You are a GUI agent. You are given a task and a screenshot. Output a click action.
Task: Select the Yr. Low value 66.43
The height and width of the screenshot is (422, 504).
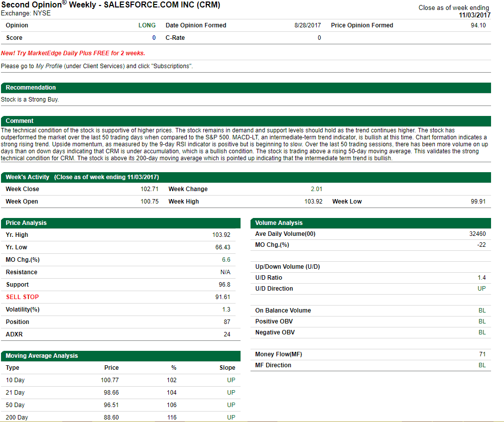click(223, 247)
